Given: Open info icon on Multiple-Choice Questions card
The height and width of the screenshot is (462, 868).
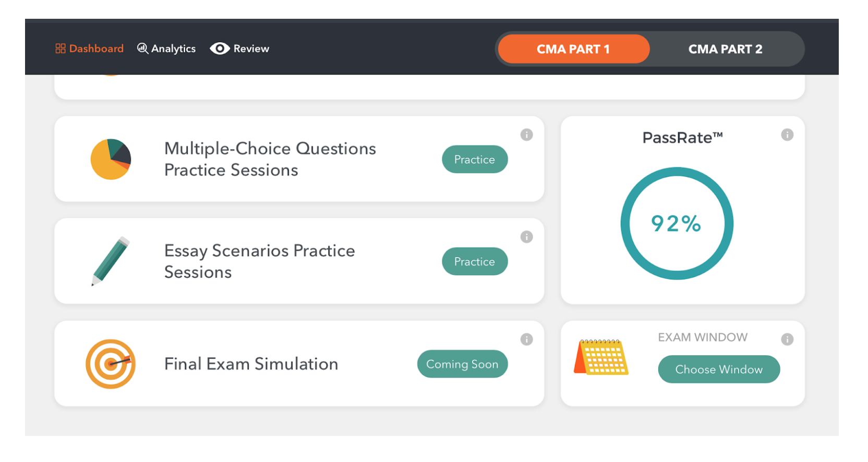Looking at the screenshot, I should pos(527,135).
